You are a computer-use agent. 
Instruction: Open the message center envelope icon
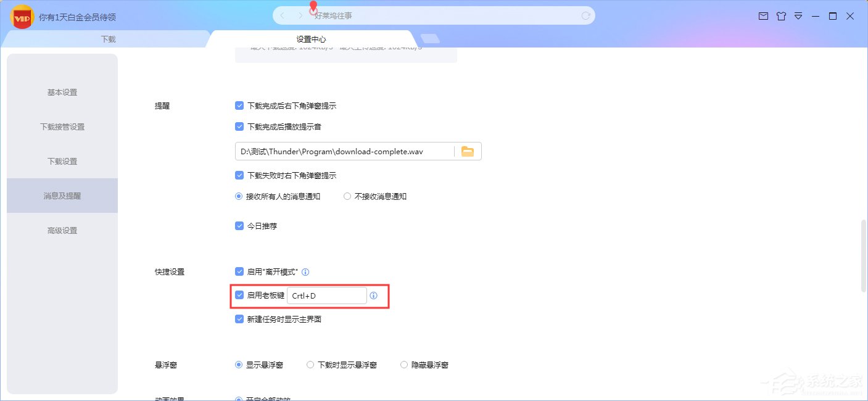(x=764, y=16)
